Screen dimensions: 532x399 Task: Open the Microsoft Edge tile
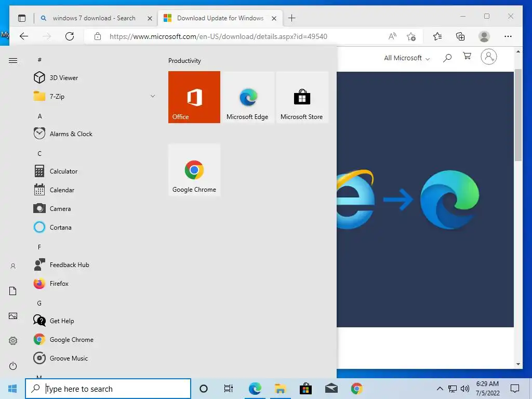pos(248,97)
